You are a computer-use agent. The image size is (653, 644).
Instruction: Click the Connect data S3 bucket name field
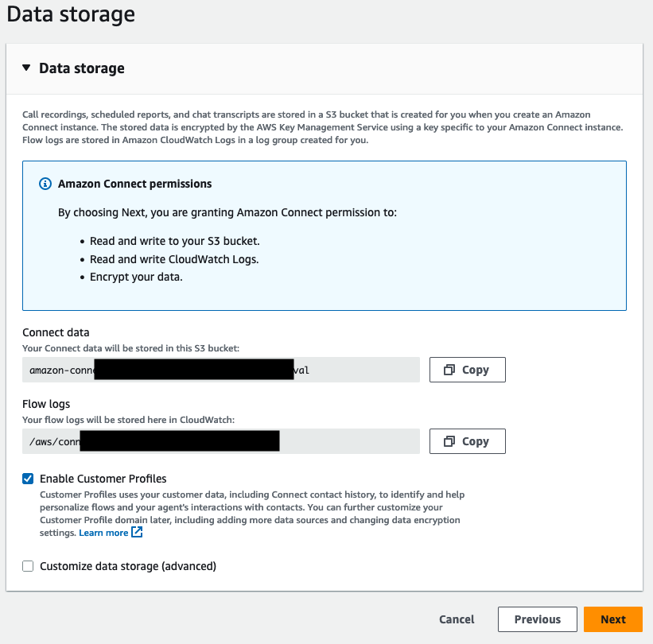tap(220, 370)
